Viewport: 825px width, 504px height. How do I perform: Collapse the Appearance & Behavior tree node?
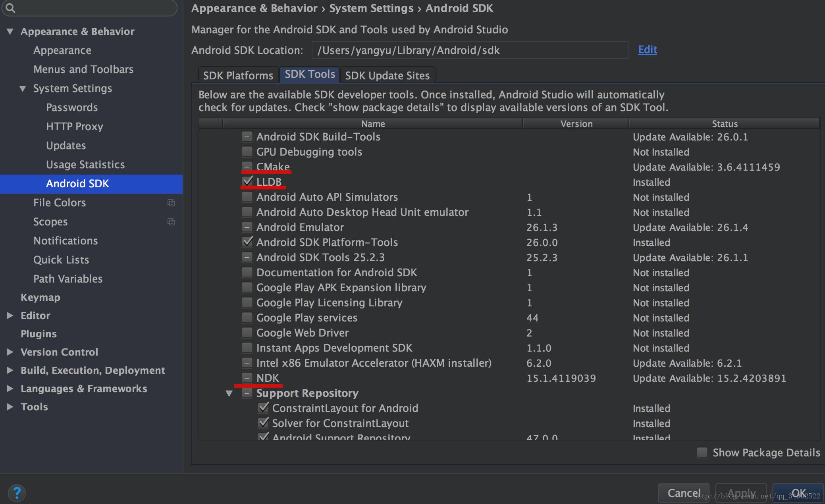10,31
